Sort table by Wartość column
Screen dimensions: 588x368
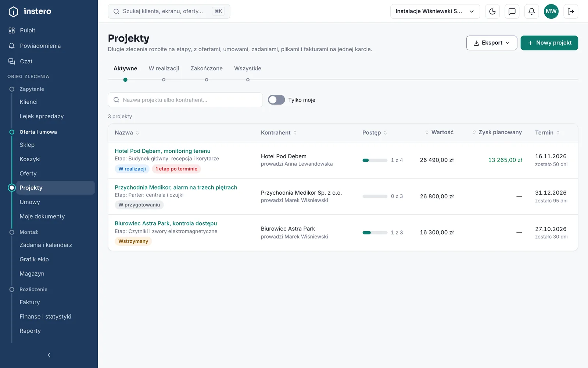pos(439,132)
